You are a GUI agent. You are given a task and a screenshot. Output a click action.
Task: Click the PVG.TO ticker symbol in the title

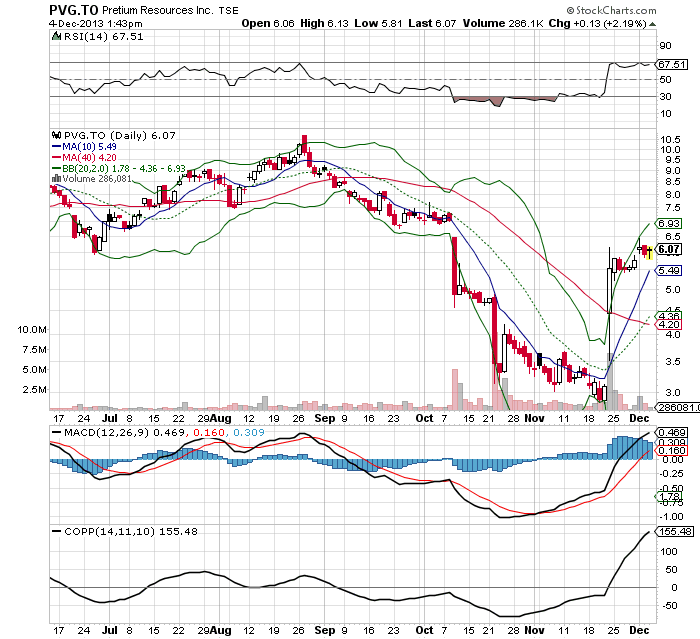point(74,10)
